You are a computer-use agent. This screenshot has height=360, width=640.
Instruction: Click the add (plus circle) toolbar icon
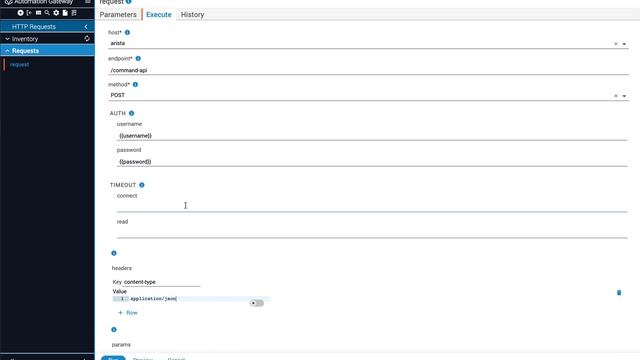click(20, 13)
